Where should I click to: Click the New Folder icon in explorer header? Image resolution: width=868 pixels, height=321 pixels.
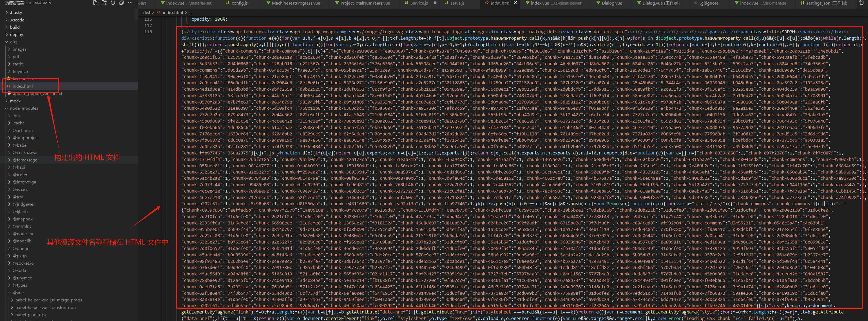click(x=104, y=3)
